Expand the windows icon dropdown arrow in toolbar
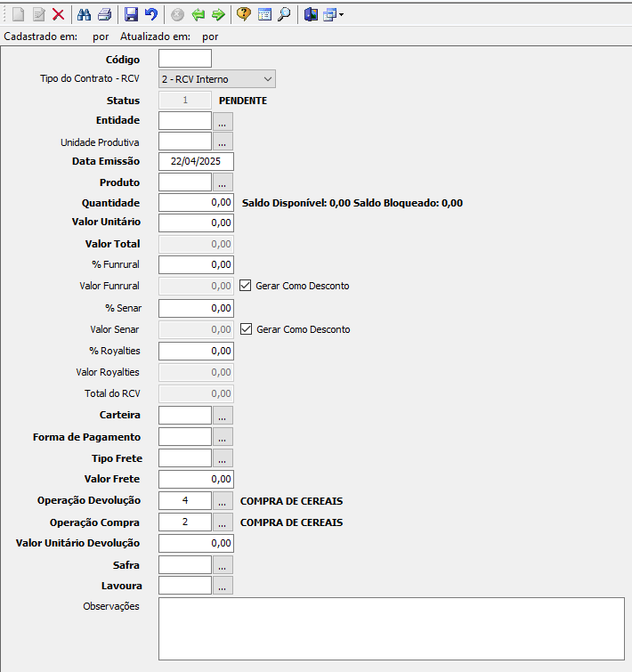This screenshot has height=672, width=632. [x=341, y=15]
